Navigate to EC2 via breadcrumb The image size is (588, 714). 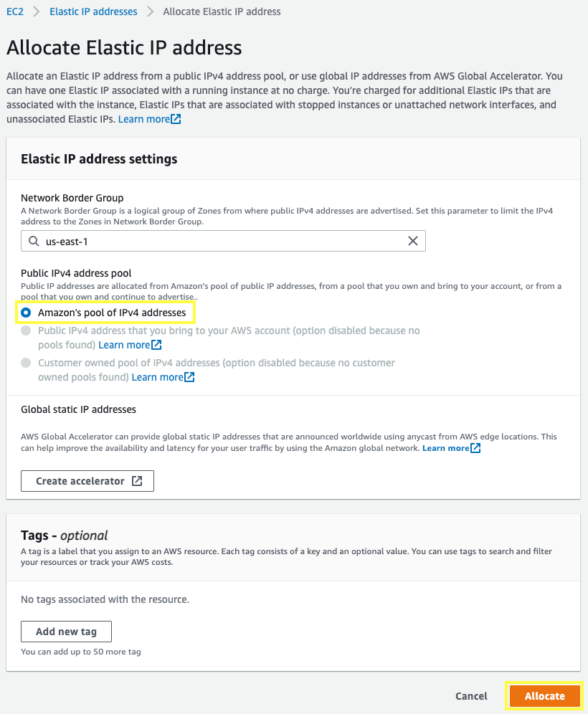pyautogui.click(x=15, y=11)
